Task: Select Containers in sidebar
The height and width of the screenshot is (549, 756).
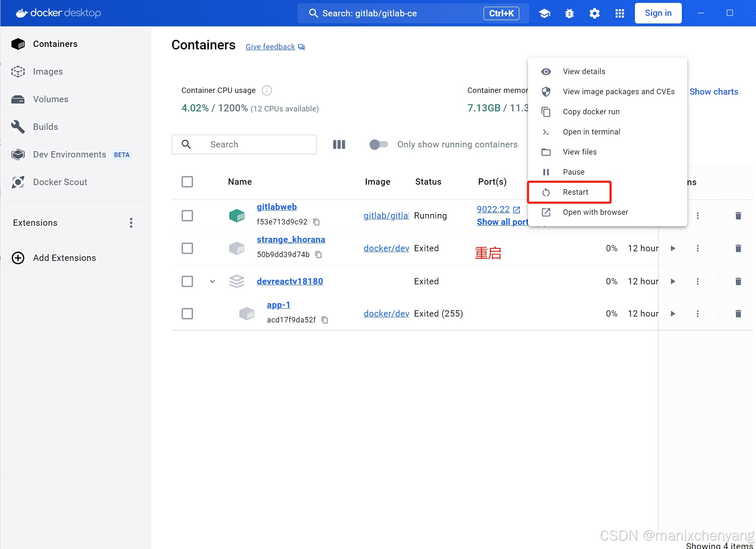Action: (55, 44)
